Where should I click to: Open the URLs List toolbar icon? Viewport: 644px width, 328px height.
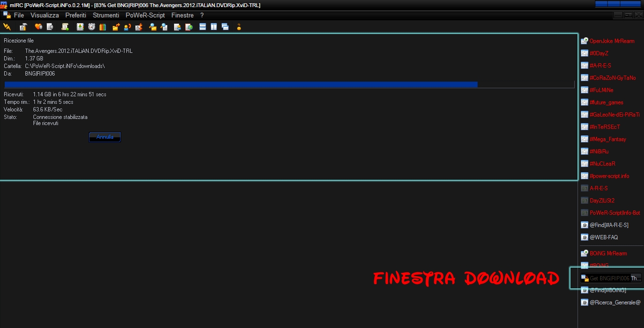point(189,27)
